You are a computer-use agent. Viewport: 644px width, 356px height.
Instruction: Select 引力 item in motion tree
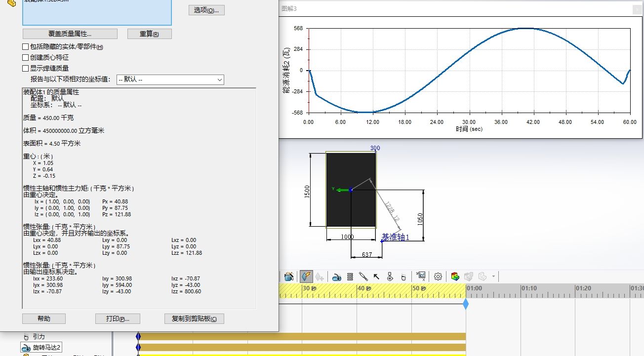[x=39, y=337]
